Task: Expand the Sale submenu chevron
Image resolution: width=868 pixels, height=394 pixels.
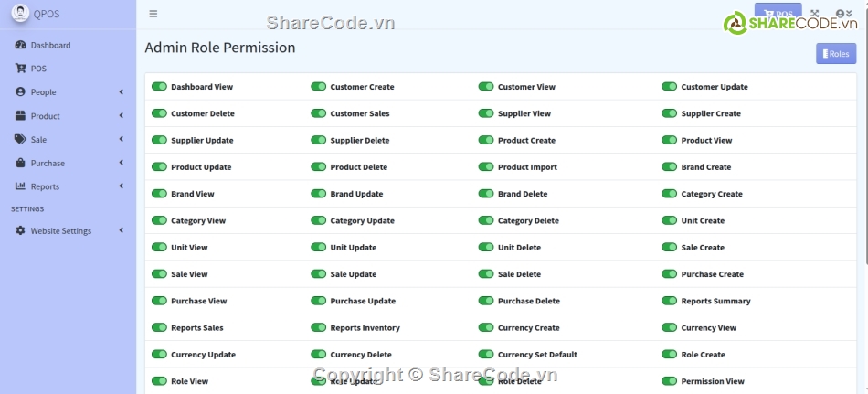Action: tap(122, 139)
